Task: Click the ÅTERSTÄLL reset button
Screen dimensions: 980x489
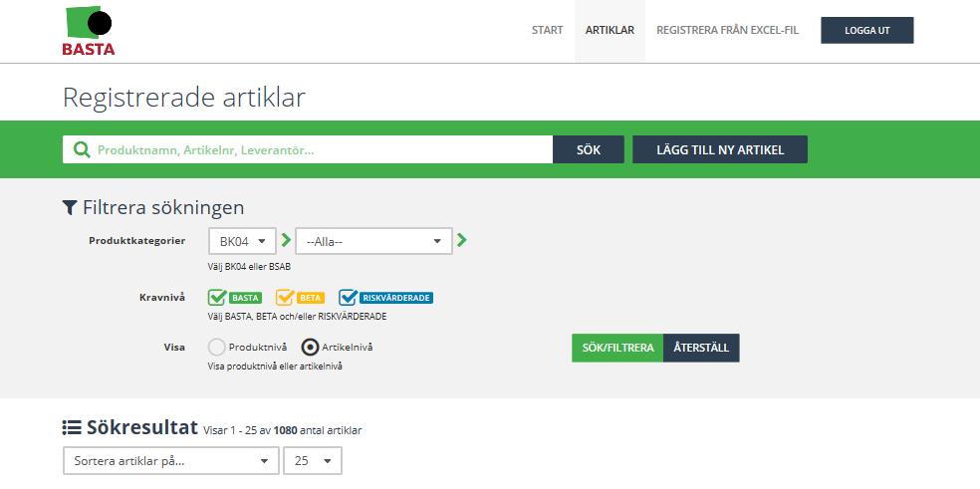Action: tap(701, 348)
